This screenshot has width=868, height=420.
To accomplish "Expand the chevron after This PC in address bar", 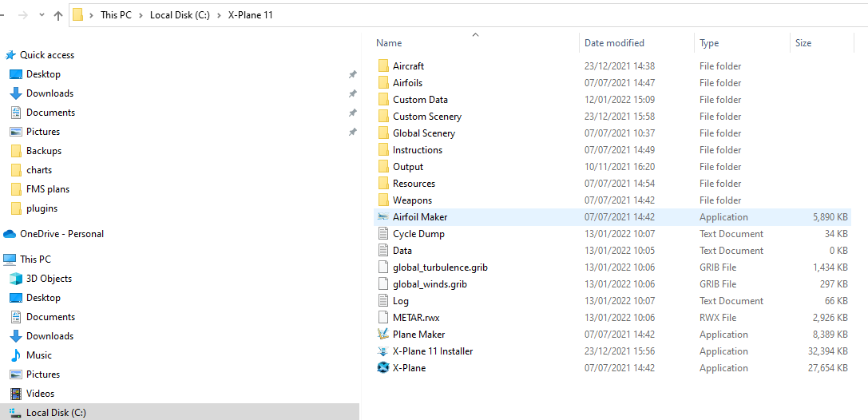I will 141,15.
